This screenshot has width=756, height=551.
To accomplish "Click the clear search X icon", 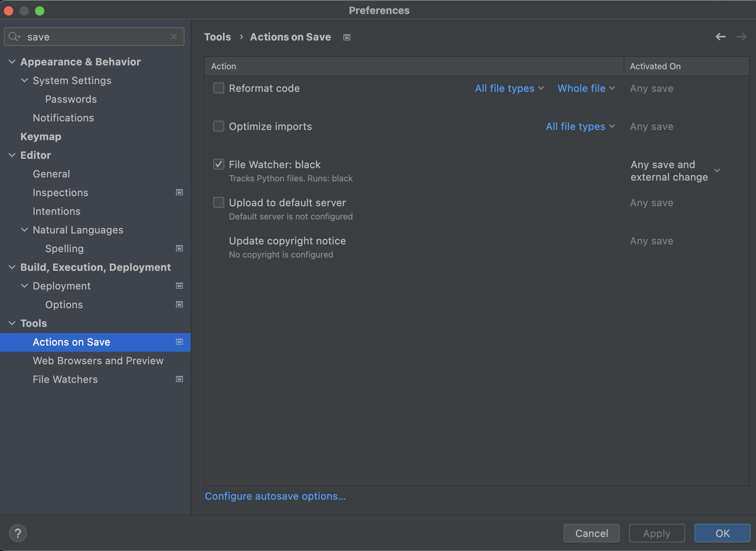I will (x=174, y=37).
